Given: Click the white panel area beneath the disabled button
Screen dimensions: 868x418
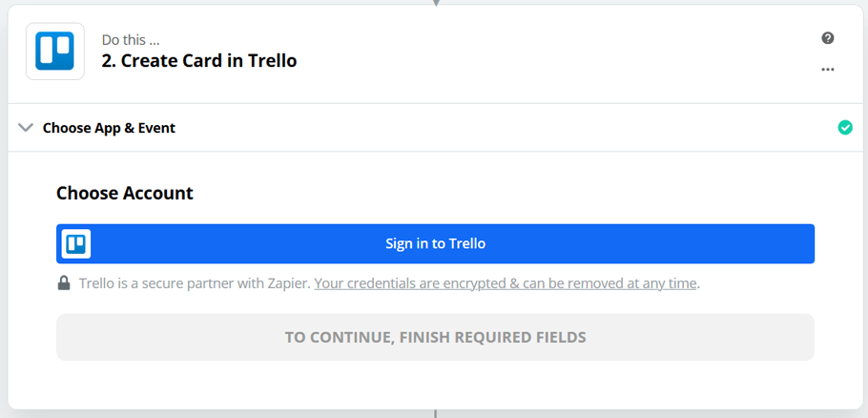Looking at the screenshot, I should point(435,384).
